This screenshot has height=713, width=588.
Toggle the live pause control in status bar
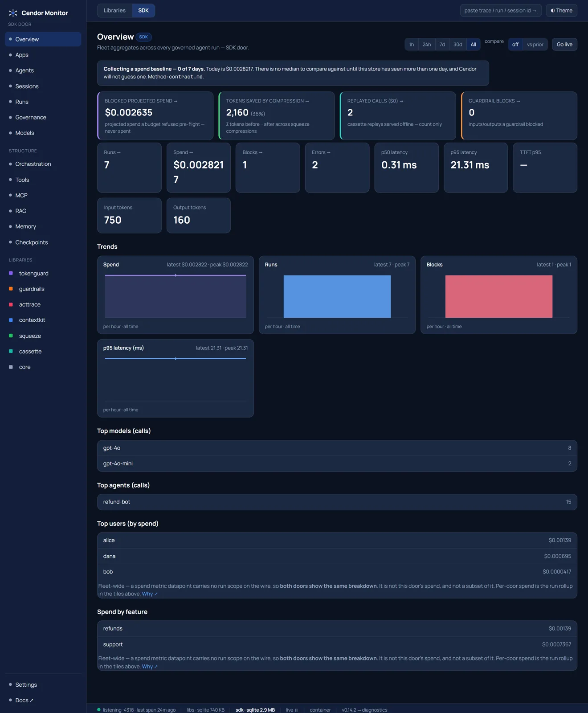pyautogui.click(x=292, y=710)
